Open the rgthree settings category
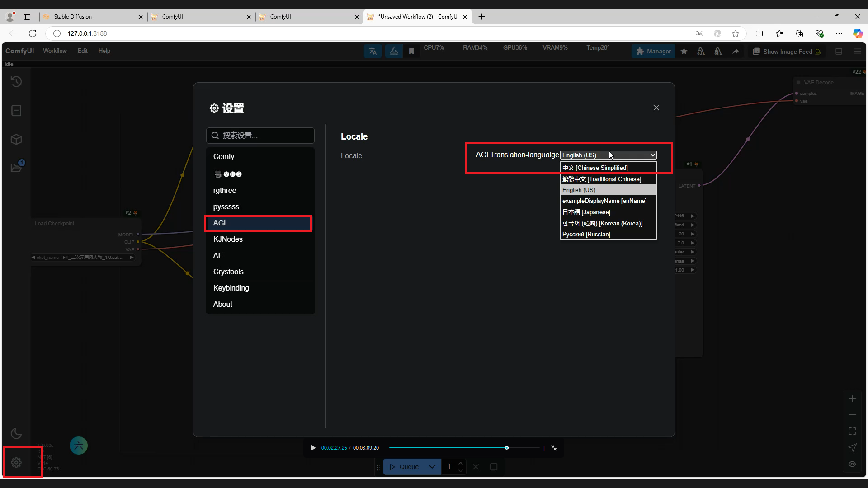 [260, 191]
